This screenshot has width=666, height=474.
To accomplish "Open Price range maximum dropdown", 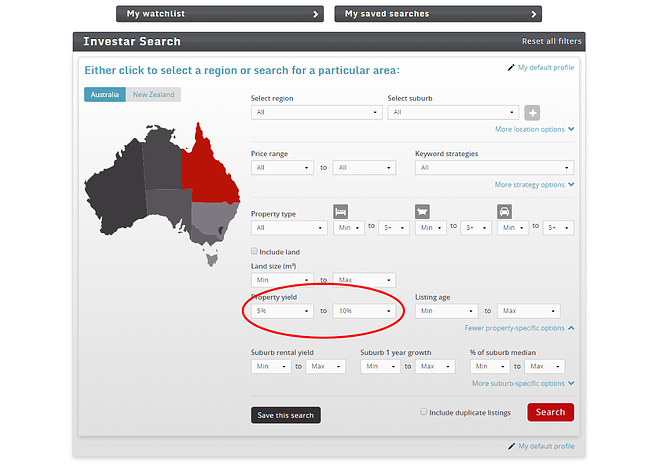I will click(364, 168).
